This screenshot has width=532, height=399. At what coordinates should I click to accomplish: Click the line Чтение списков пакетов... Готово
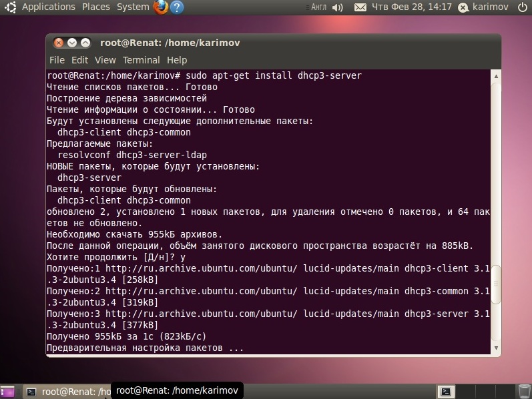132,87
